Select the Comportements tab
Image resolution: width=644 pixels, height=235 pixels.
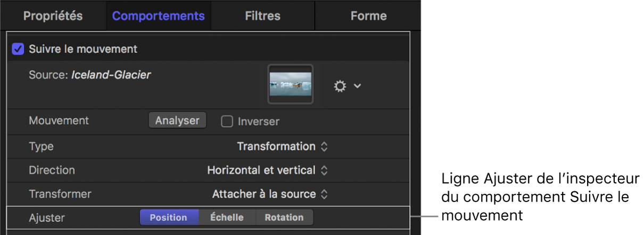[158, 16]
